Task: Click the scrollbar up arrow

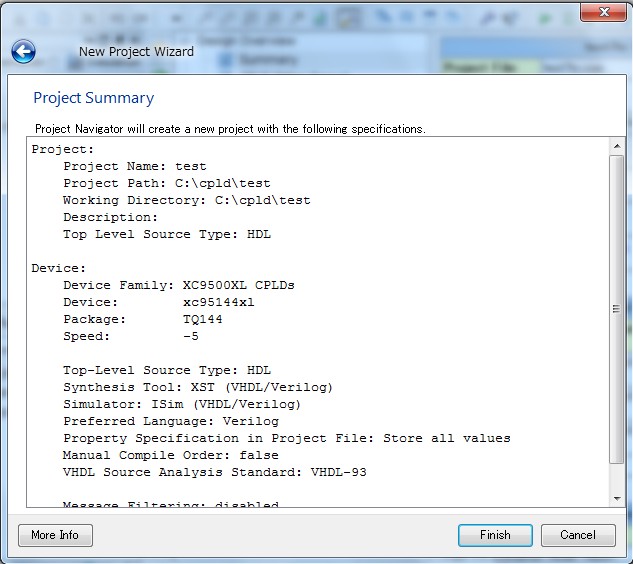Action: click(x=617, y=146)
